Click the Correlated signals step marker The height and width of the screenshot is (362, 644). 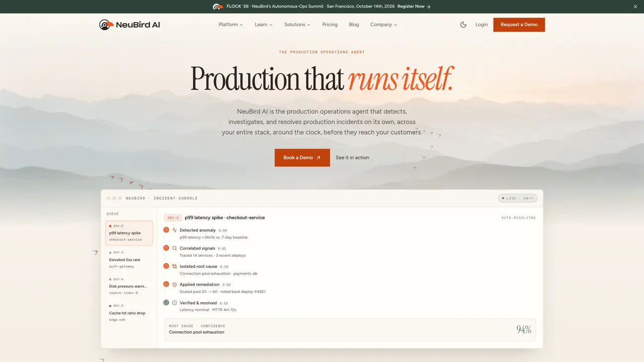[166, 248]
